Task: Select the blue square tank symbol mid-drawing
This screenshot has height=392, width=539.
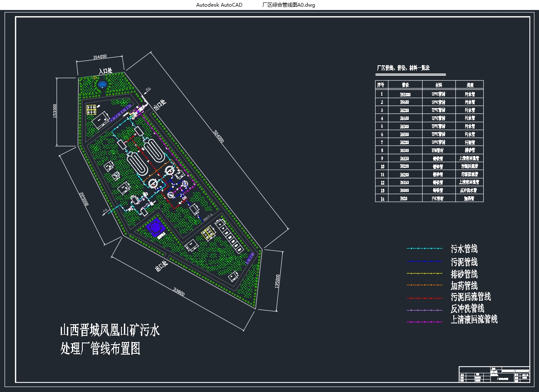Action: click(155, 227)
